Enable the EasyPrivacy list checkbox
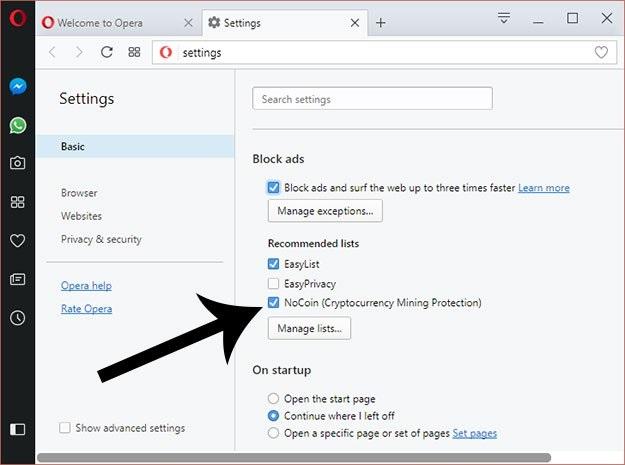The height and width of the screenshot is (465, 625). (274, 284)
